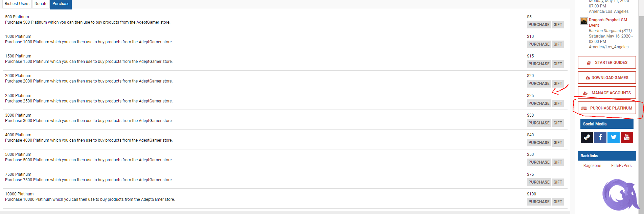Open the Ragezone backlink

(592, 166)
